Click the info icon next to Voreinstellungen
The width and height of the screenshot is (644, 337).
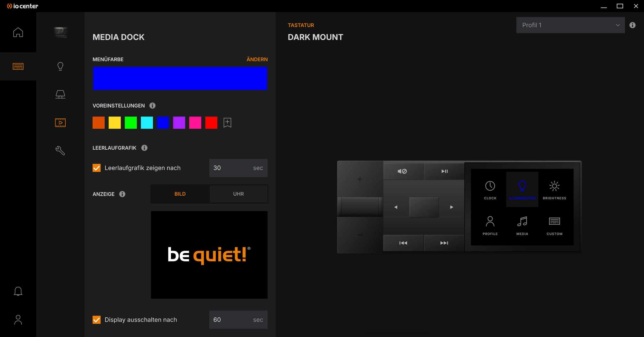153,106
